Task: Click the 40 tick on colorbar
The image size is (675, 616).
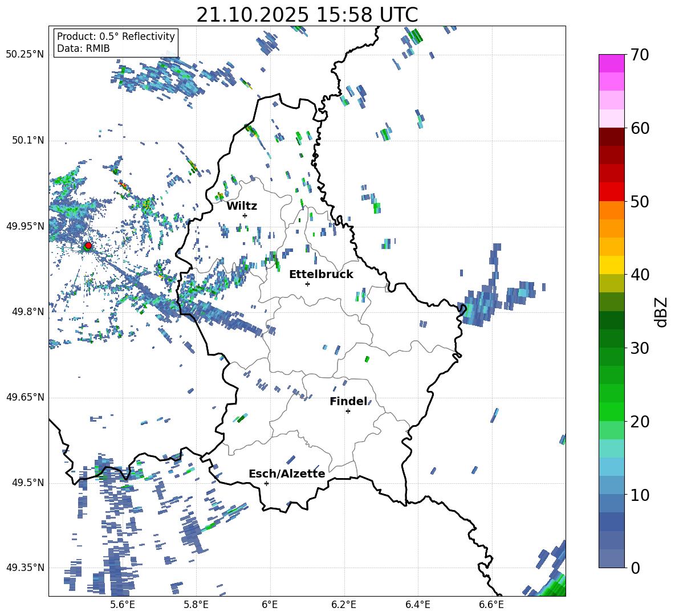Action: click(x=639, y=275)
